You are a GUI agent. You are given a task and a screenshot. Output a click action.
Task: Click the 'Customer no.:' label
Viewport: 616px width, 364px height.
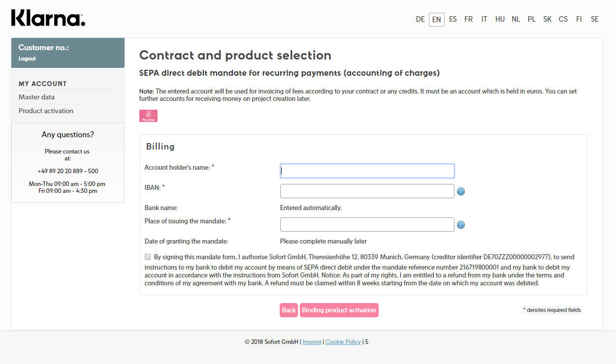43,47
